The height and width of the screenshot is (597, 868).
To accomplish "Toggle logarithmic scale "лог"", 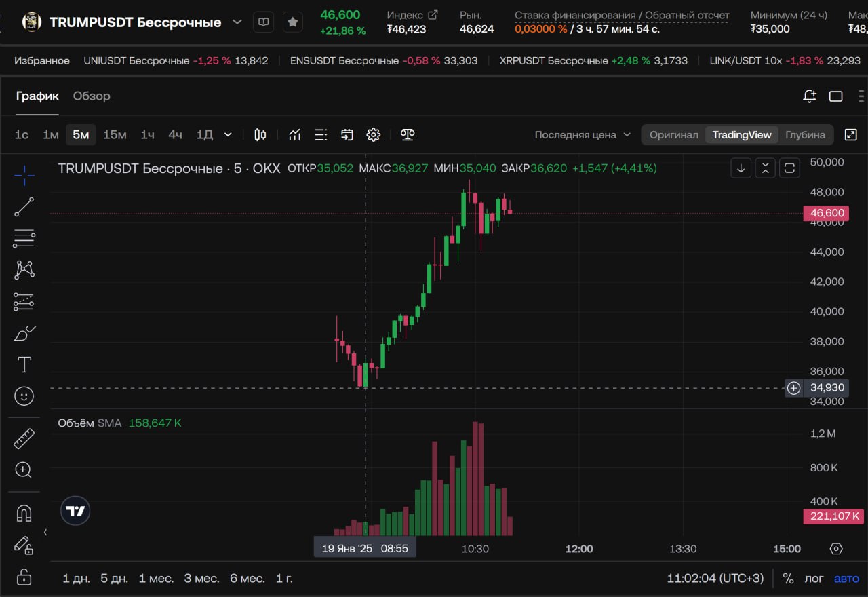I will (x=814, y=579).
